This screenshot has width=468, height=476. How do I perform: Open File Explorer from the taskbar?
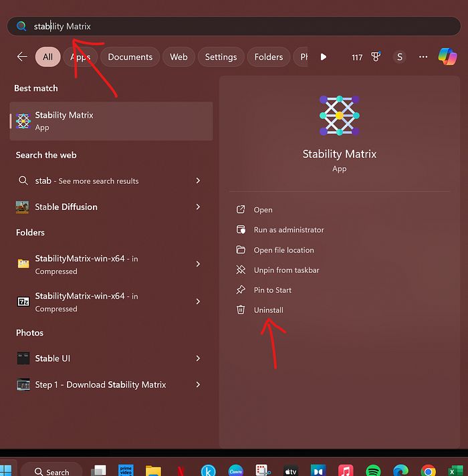tap(153, 470)
